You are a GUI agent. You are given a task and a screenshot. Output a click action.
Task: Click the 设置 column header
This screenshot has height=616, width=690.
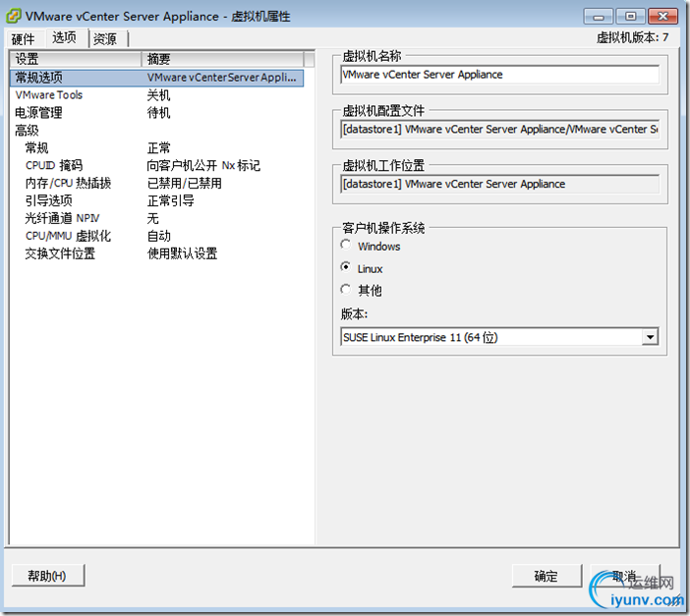(x=76, y=59)
